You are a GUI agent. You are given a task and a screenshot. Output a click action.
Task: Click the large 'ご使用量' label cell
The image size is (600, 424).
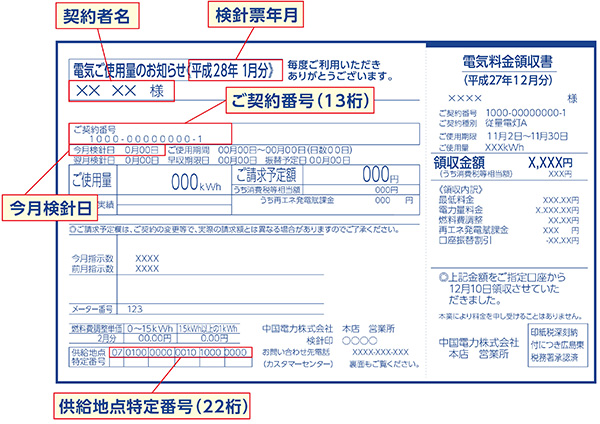pyautogui.click(x=93, y=181)
